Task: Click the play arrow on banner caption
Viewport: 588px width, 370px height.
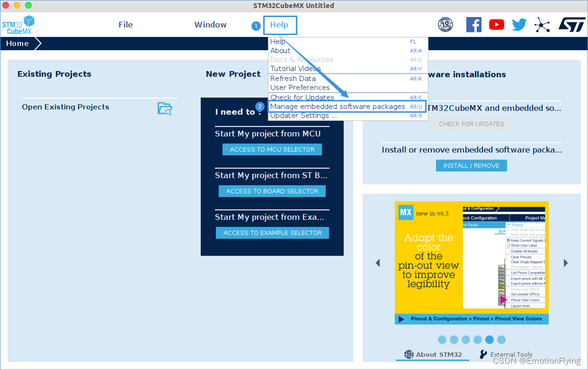Action: 401,319
